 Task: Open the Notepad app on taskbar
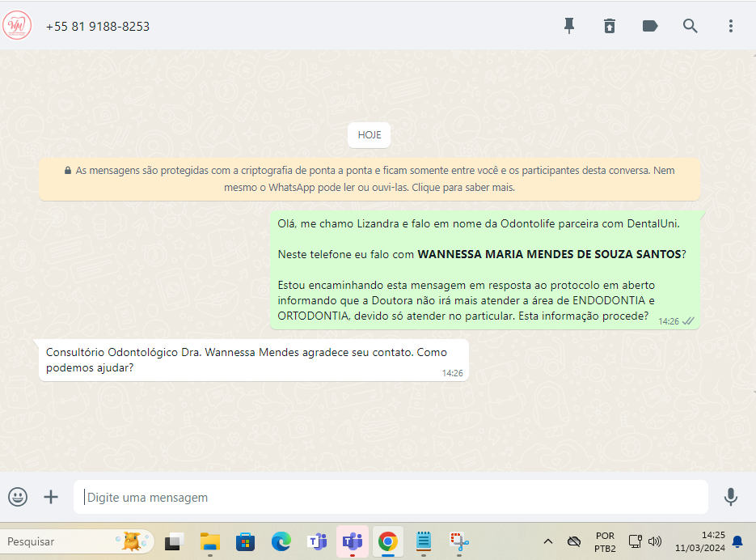point(424,541)
